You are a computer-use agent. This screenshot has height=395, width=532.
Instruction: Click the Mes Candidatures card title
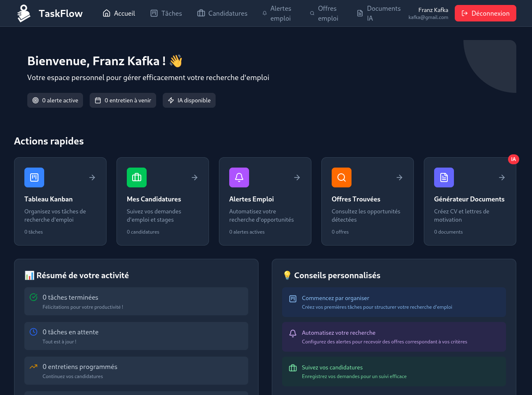[x=154, y=199]
